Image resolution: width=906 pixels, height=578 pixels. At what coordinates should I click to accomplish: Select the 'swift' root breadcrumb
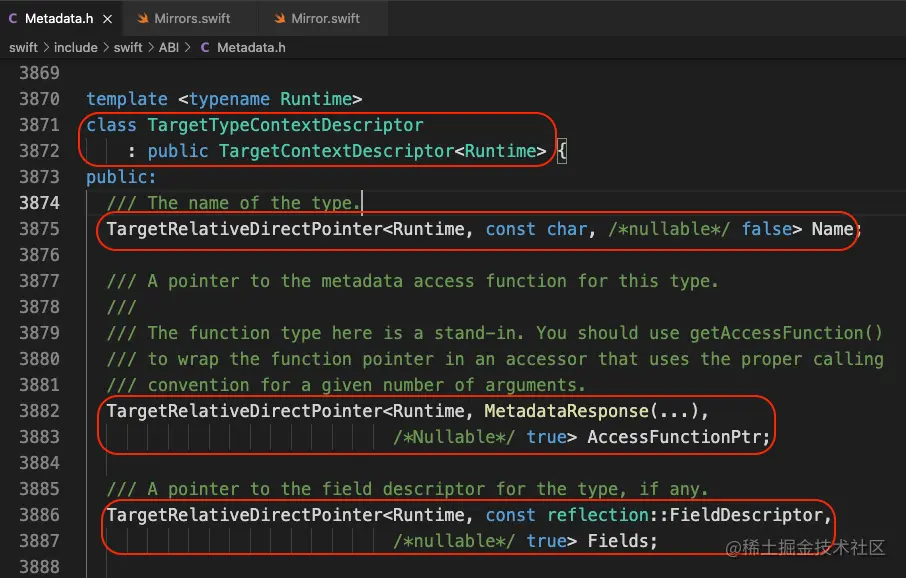(23, 47)
